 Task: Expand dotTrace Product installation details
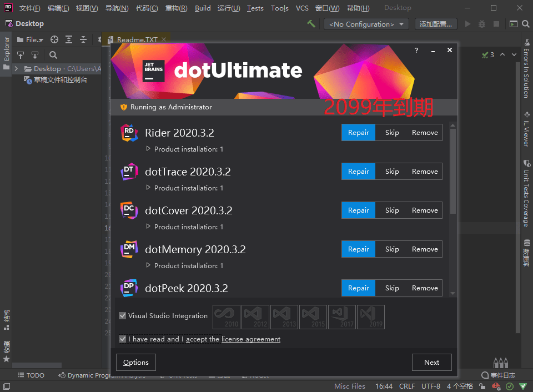coord(148,187)
